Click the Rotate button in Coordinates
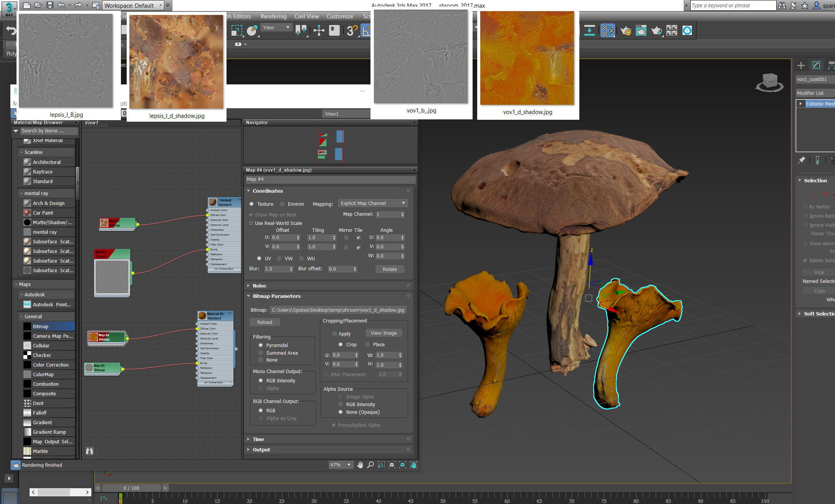The image size is (835, 504). click(x=390, y=269)
